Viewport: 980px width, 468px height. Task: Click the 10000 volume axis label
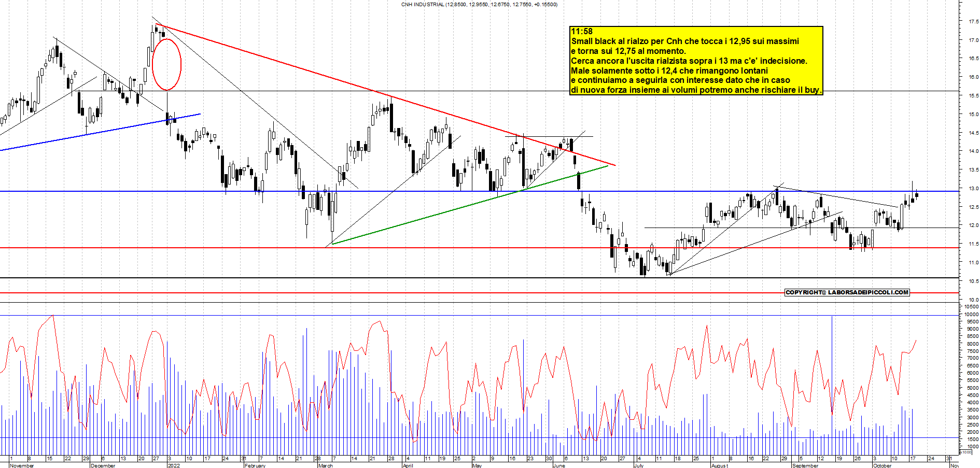click(971, 314)
